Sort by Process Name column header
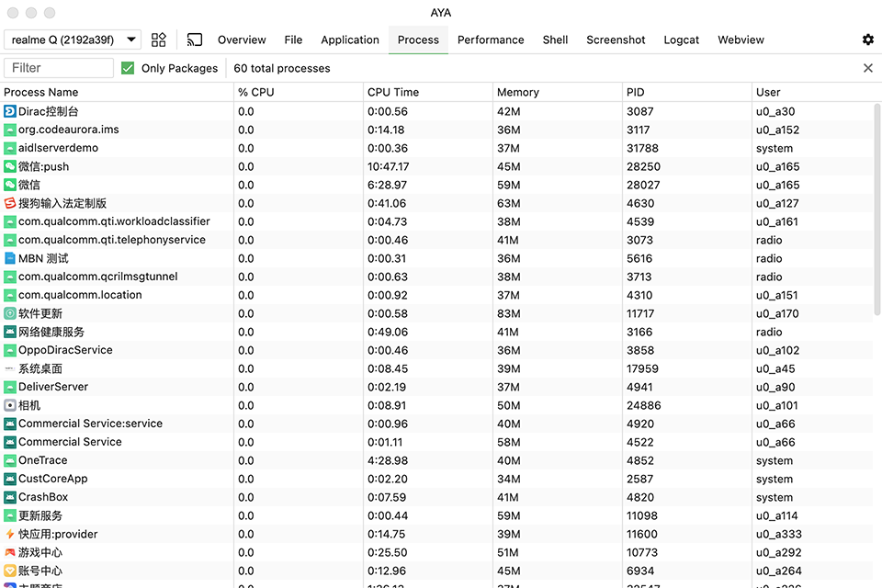Image resolution: width=882 pixels, height=588 pixels. tap(117, 92)
